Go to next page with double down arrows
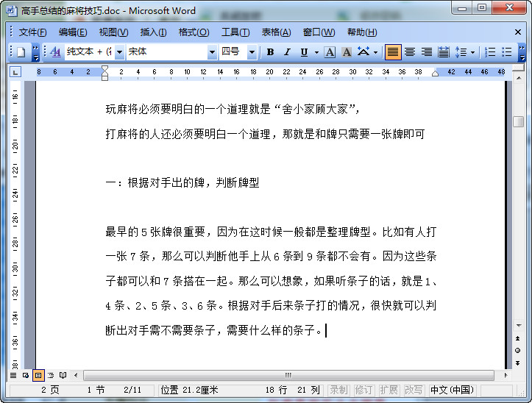Viewport: 532px width, 403px height. 518,363
